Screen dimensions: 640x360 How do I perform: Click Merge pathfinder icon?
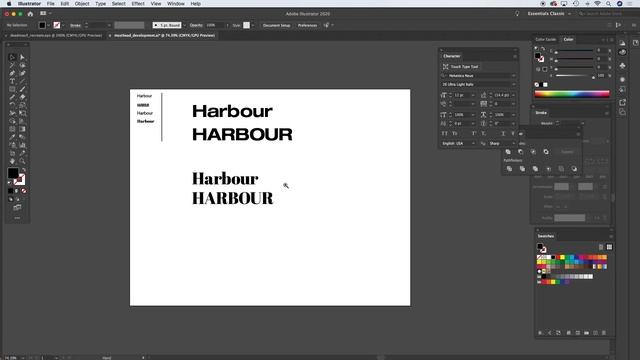click(535, 169)
